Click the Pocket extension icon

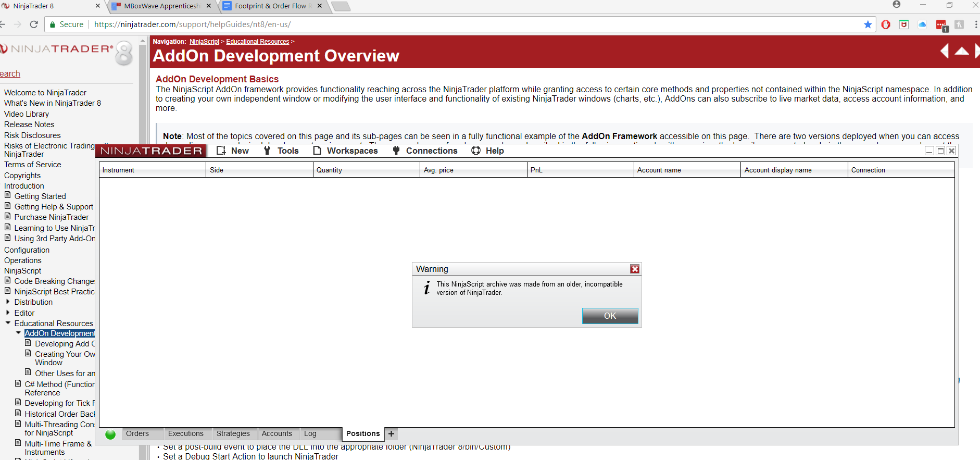pyautogui.click(x=904, y=24)
